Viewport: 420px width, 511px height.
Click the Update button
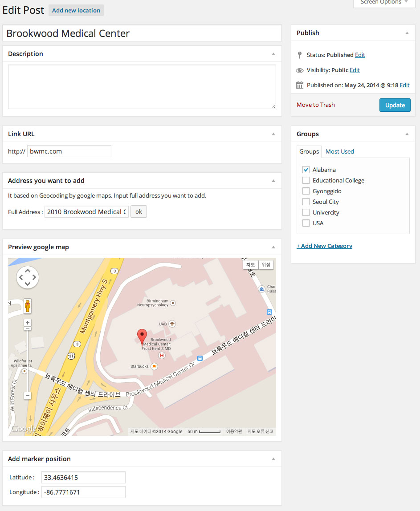395,105
